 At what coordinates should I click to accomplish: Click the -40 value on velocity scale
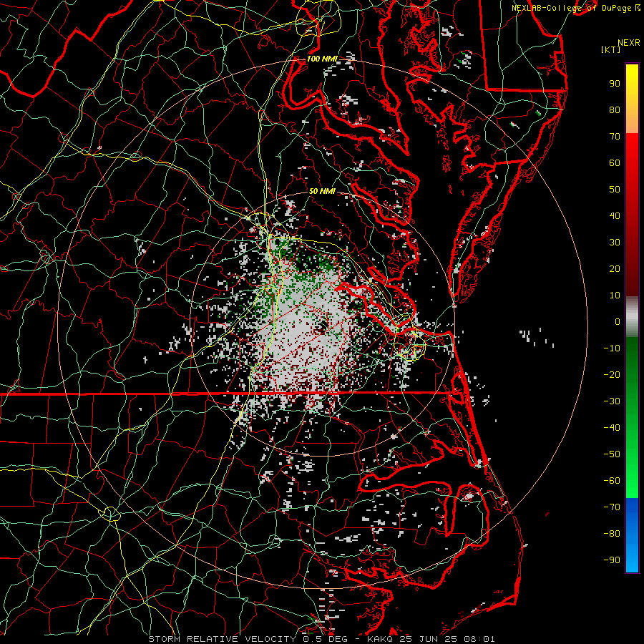coord(612,428)
